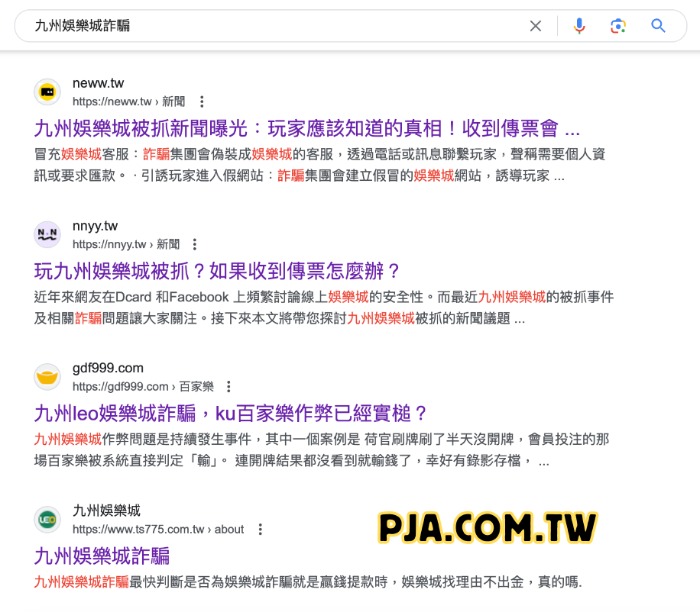Open the 九州娛樂城 LEO green favicon

click(47, 520)
